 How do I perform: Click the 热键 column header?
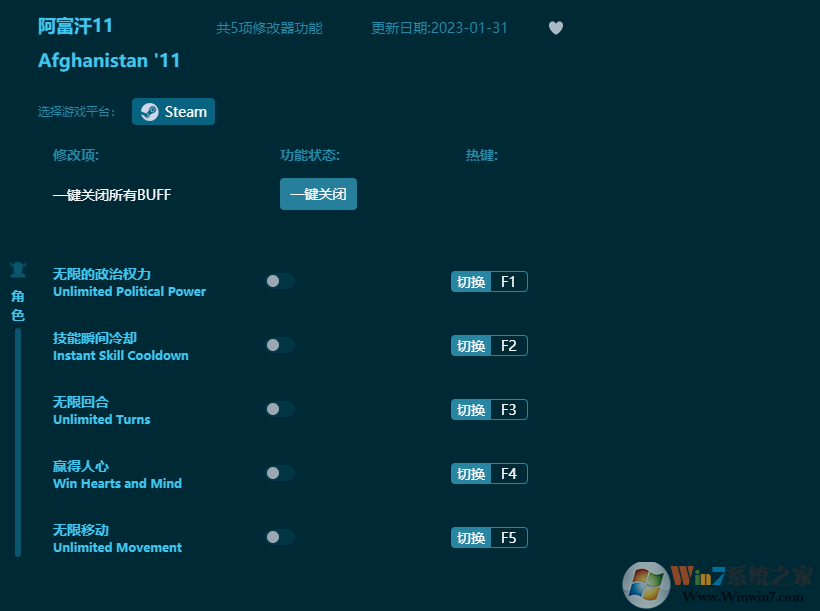pos(482,155)
